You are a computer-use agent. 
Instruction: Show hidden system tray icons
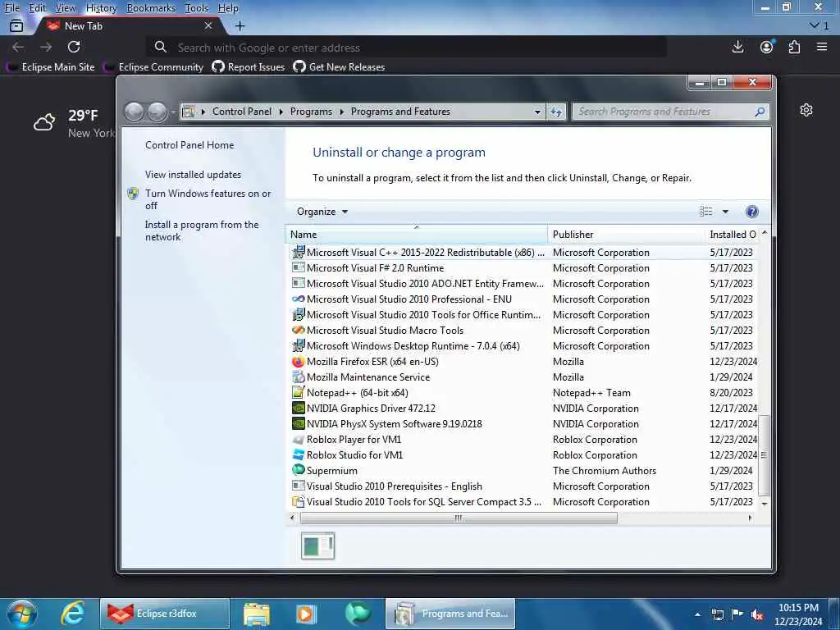pyautogui.click(x=697, y=614)
